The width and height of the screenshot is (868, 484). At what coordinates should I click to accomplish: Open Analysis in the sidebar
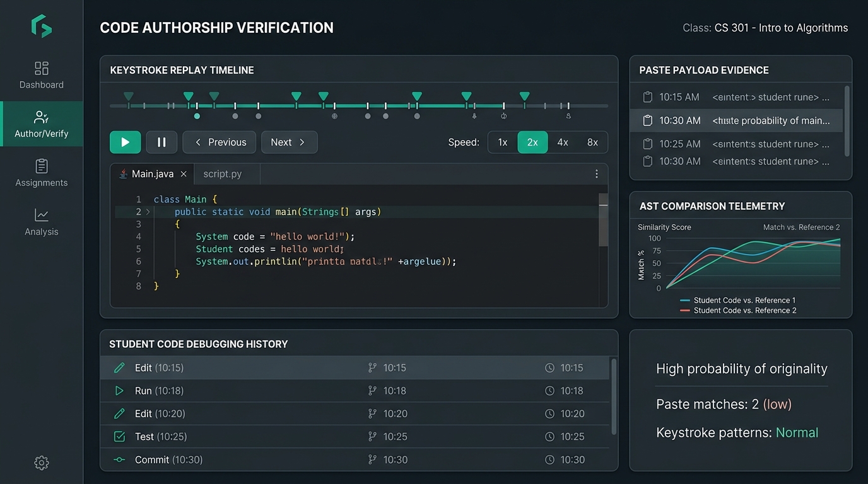tap(41, 222)
